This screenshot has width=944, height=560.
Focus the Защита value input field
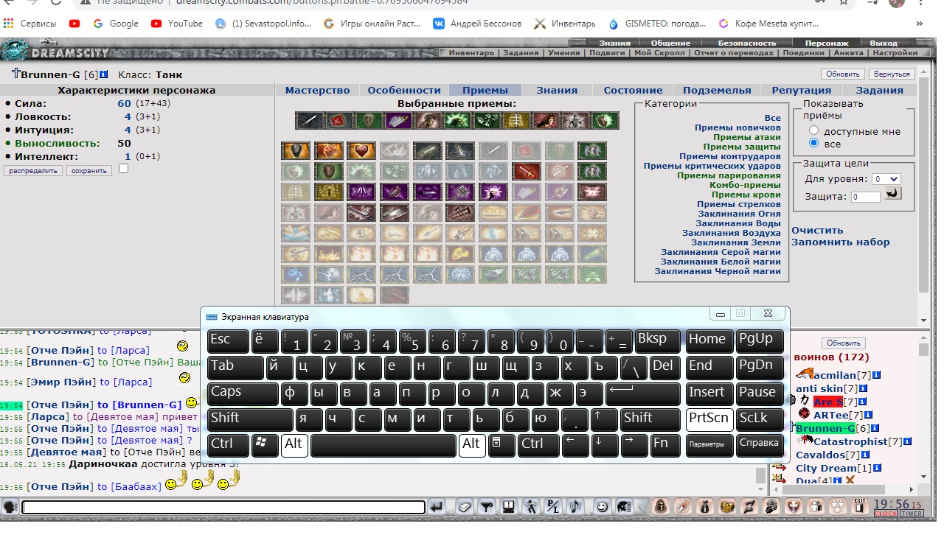tap(866, 197)
